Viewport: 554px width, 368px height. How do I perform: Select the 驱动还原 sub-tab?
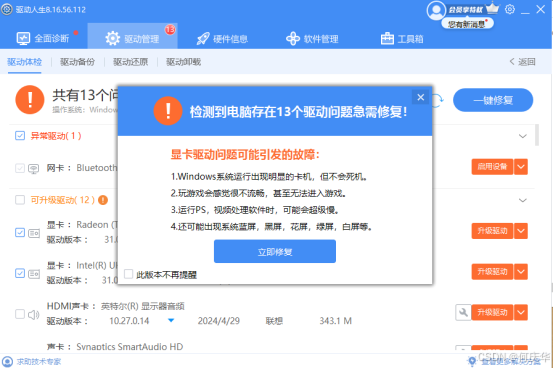point(130,62)
